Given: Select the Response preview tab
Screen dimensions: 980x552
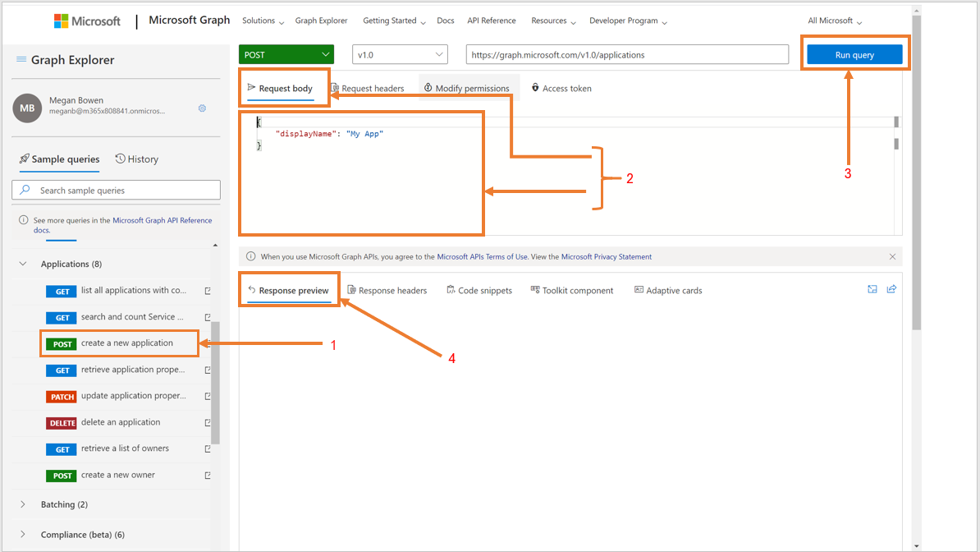Looking at the screenshot, I should [x=288, y=291].
